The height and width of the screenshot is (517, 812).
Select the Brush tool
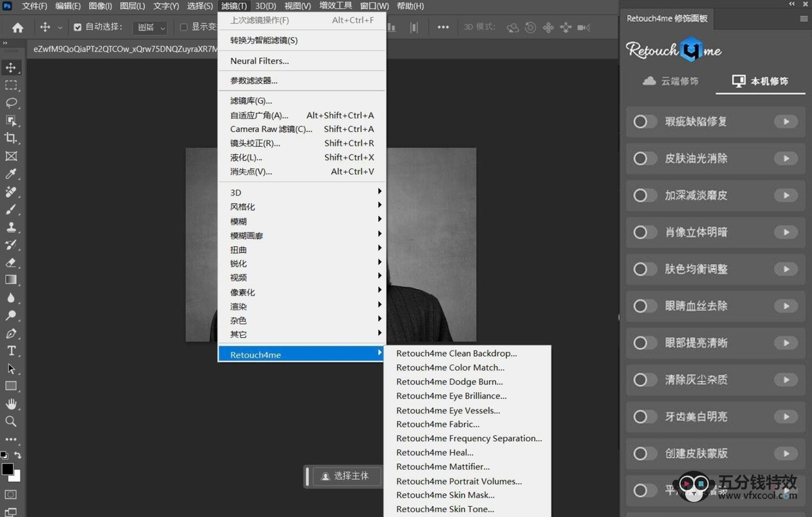point(12,209)
